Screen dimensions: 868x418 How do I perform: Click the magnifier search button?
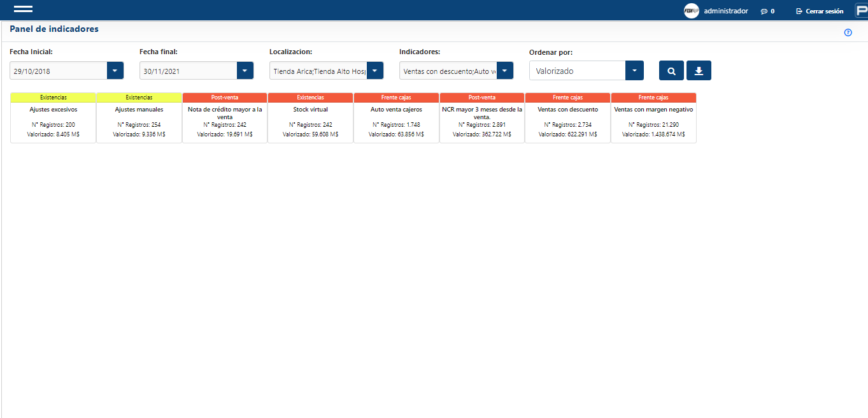click(671, 71)
